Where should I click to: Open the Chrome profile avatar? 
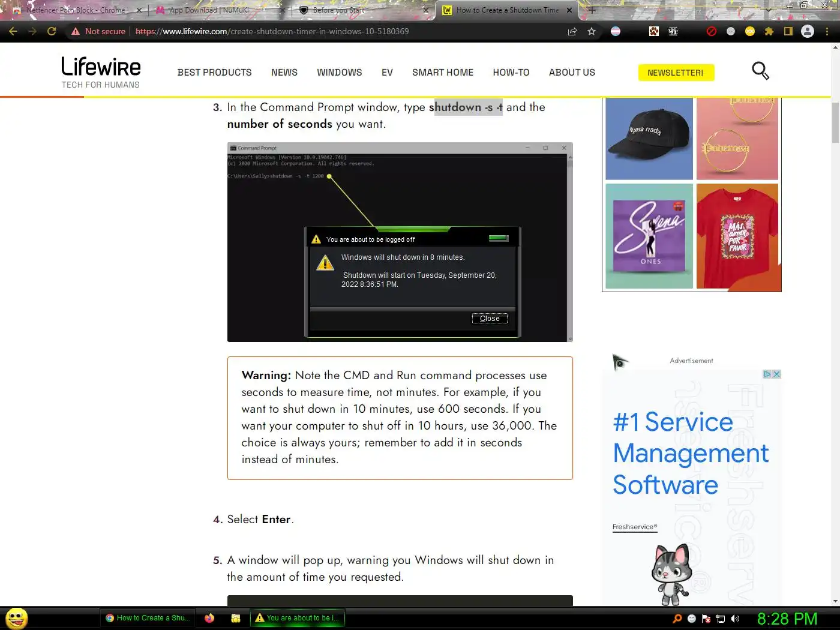click(808, 31)
